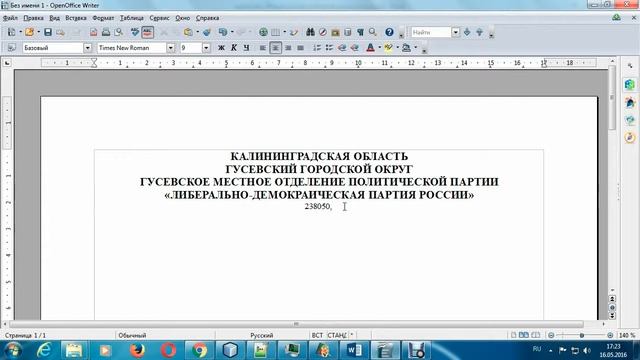The image size is (640, 360).
Task: Toggle automatic spell checking (ABC underline)
Action: point(147,32)
